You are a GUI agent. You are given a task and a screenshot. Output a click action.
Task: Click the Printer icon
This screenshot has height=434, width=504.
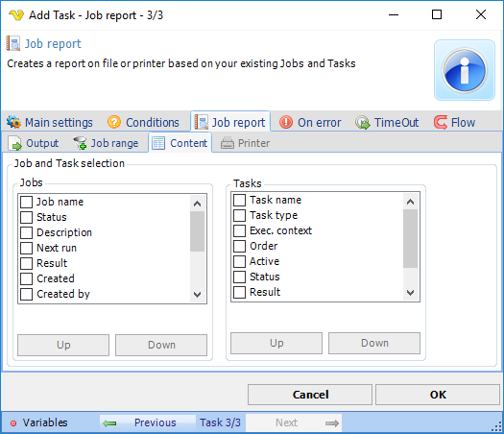(x=228, y=143)
